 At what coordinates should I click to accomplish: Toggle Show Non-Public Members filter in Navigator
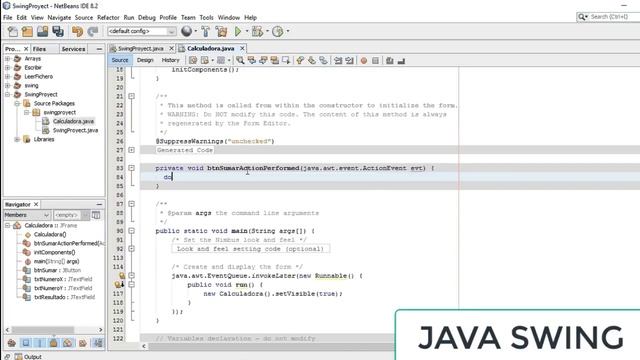(53, 343)
